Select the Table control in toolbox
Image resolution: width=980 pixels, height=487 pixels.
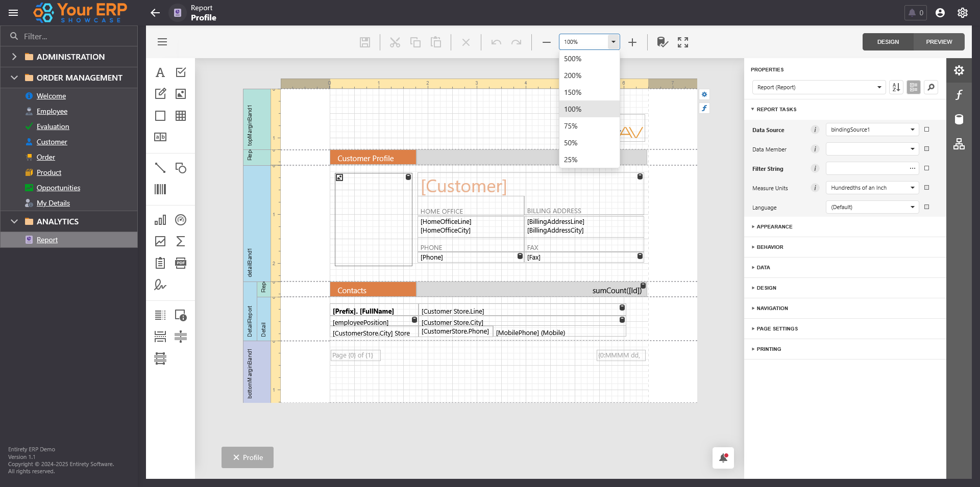click(x=181, y=116)
